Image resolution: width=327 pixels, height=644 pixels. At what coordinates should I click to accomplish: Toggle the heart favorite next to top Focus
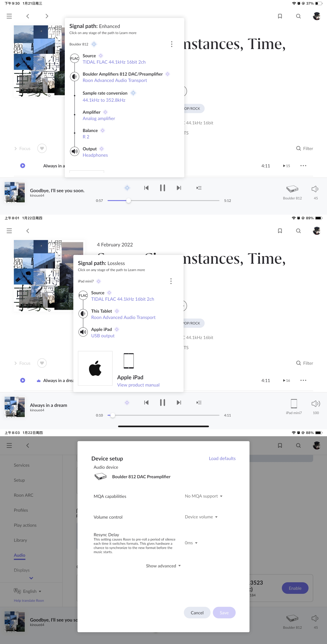[42, 148]
